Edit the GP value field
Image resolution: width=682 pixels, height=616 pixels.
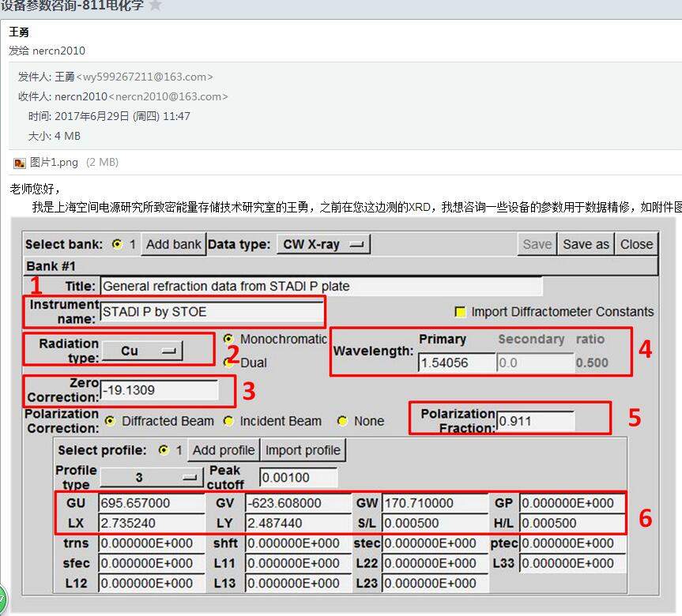pyautogui.click(x=572, y=503)
